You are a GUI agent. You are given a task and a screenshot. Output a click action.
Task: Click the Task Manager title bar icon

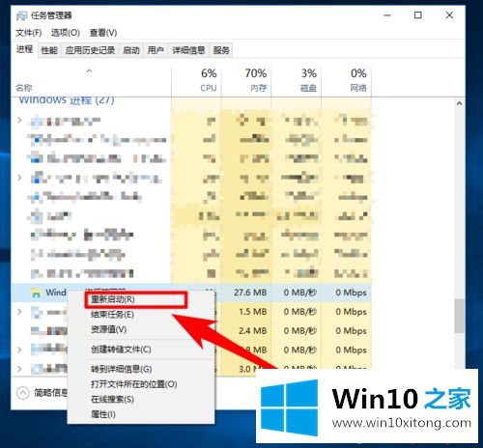click(x=21, y=15)
